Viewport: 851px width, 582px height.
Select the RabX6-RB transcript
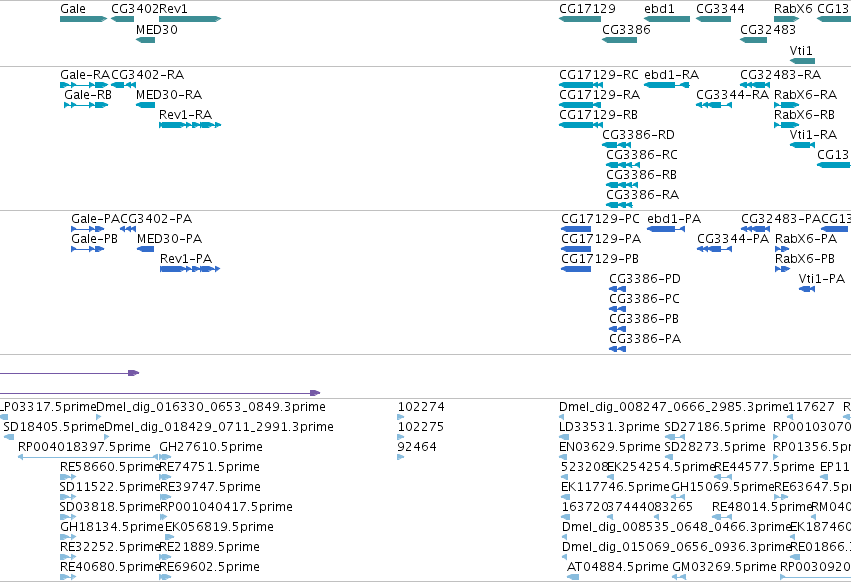pos(786,125)
